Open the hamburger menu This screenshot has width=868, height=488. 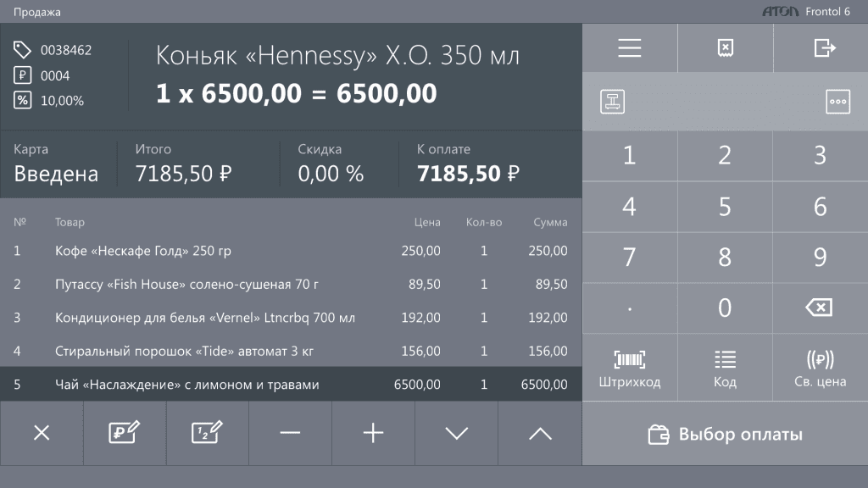[630, 48]
